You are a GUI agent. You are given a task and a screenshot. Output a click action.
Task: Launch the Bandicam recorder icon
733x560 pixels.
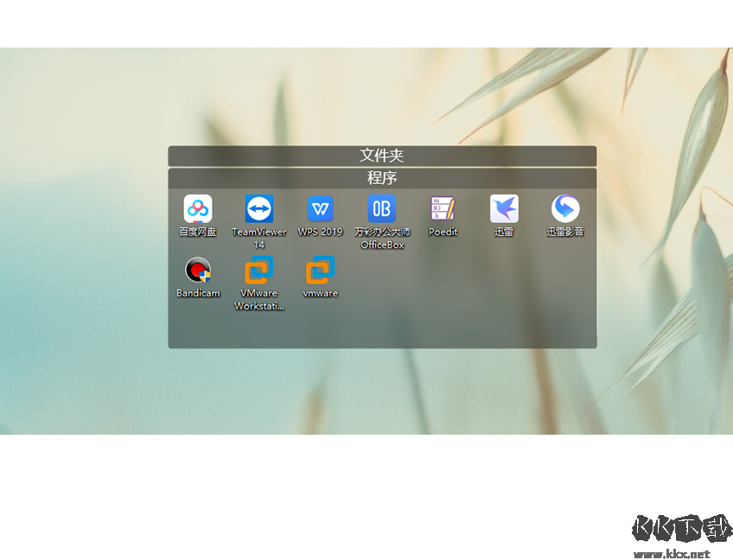(x=198, y=270)
